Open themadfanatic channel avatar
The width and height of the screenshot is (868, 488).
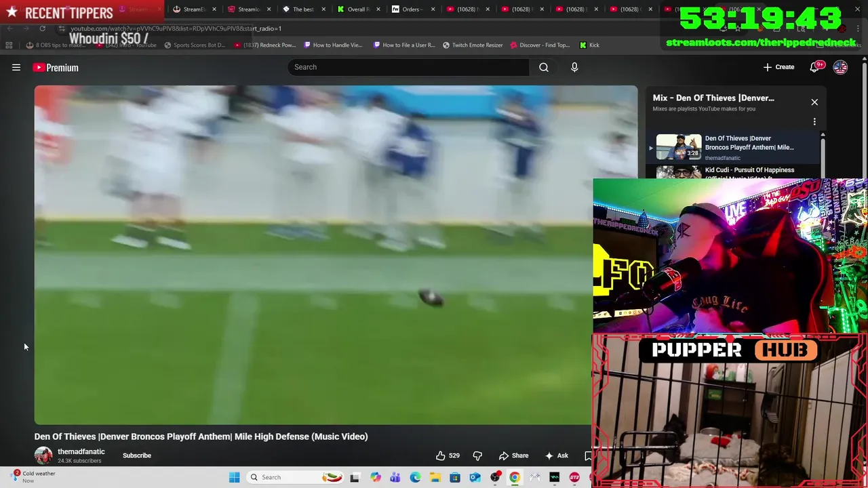pyautogui.click(x=43, y=455)
